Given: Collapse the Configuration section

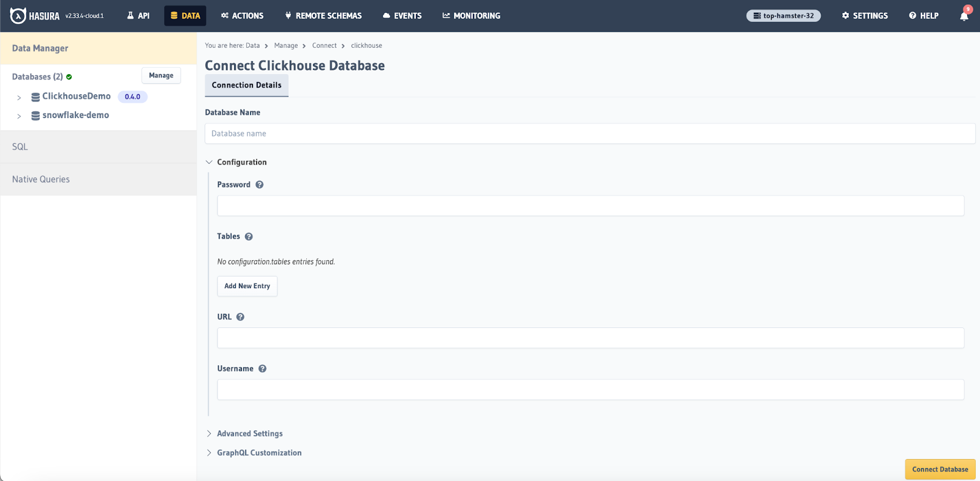Looking at the screenshot, I should tap(236, 162).
